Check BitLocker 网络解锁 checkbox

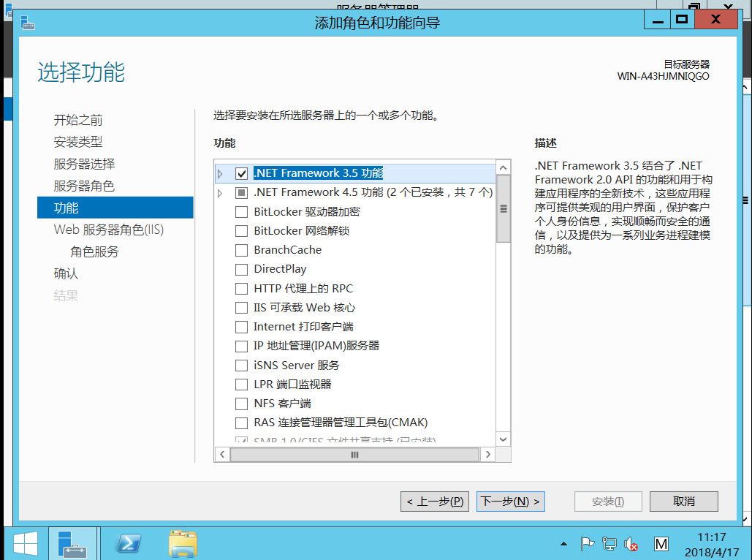pyautogui.click(x=242, y=231)
